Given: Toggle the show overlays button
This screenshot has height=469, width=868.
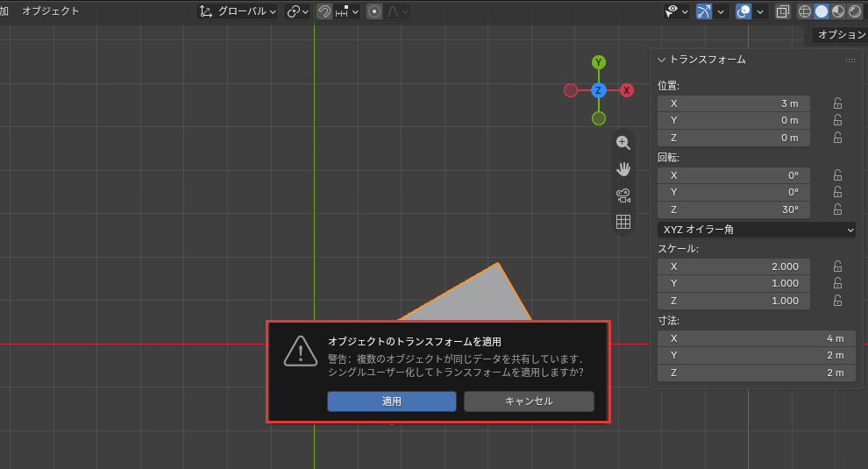Looking at the screenshot, I should point(743,11).
